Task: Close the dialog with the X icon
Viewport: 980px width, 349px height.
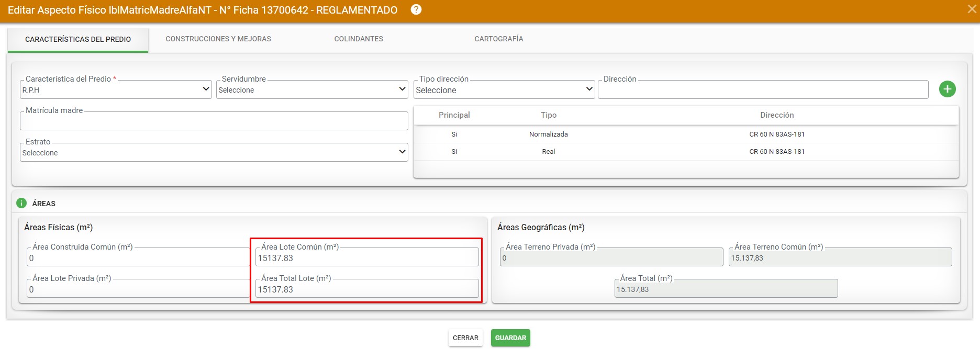Action: pos(972,9)
